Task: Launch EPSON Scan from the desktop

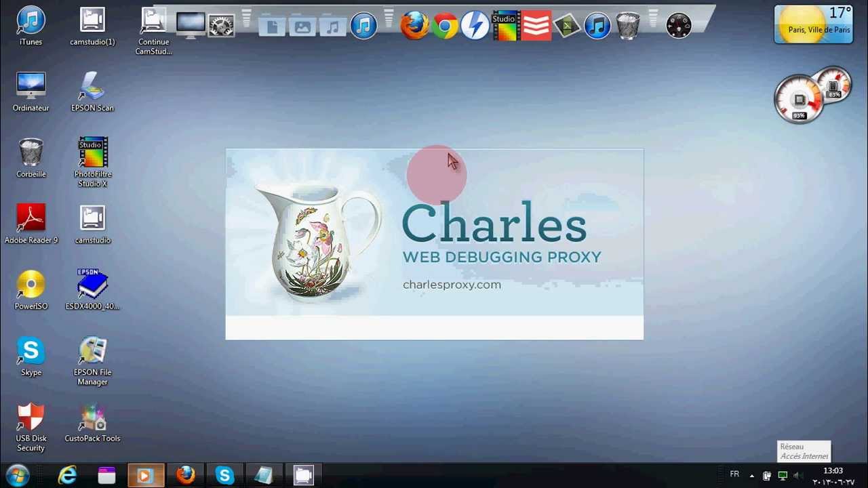Action: click(x=92, y=91)
